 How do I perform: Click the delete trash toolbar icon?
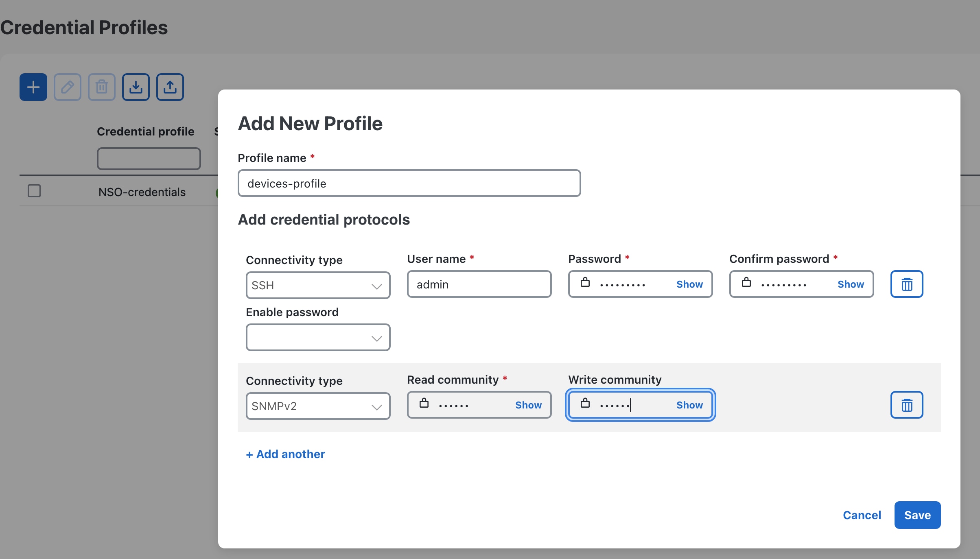102,87
